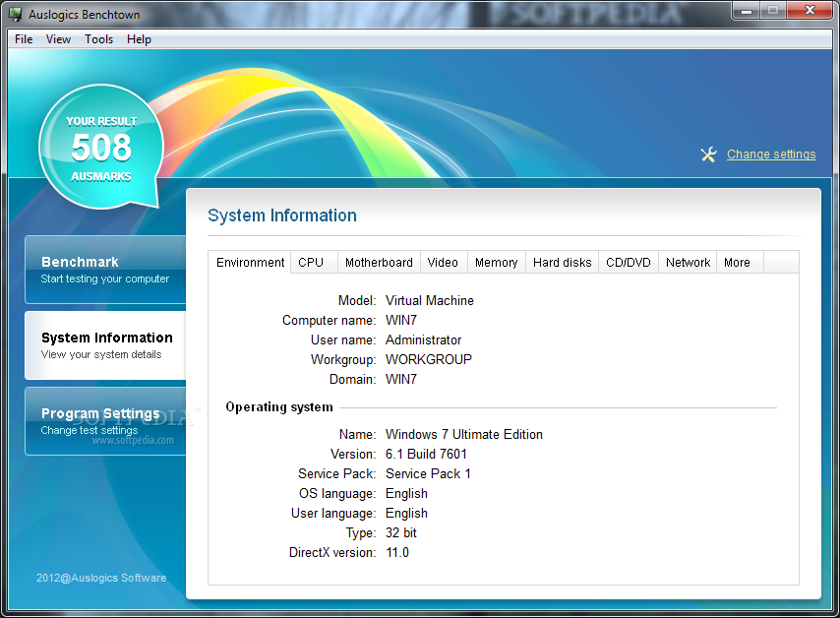
Task: Switch to the Environment tab
Action: (x=250, y=262)
